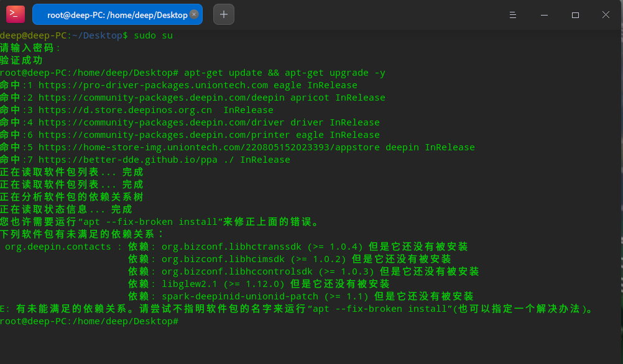Click the org.bizconf.libhctranssdk dependency
The image size is (623, 364).
(x=232, y=247)
